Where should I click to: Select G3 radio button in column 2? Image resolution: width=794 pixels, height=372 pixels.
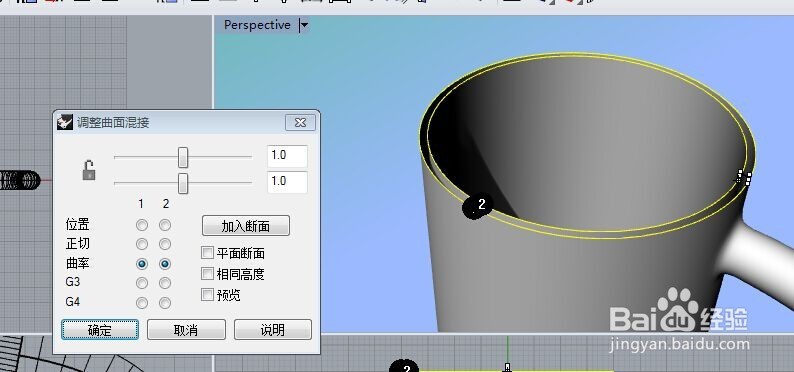click(165, 283)
